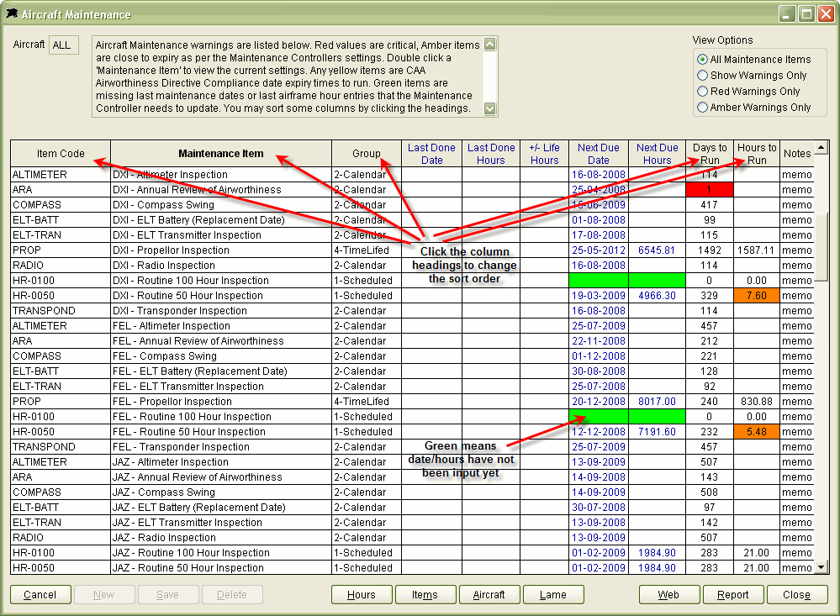Click Item Code cell ELT-TRAN in FEL row
This screenshot has height=616, width=840.
click(x=61, y=387)
